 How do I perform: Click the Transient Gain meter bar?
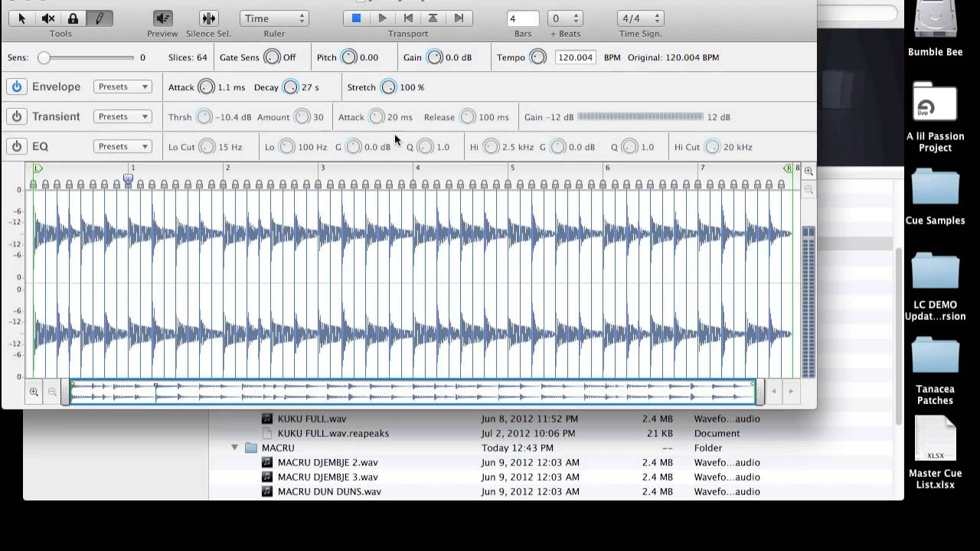[640, 117]
